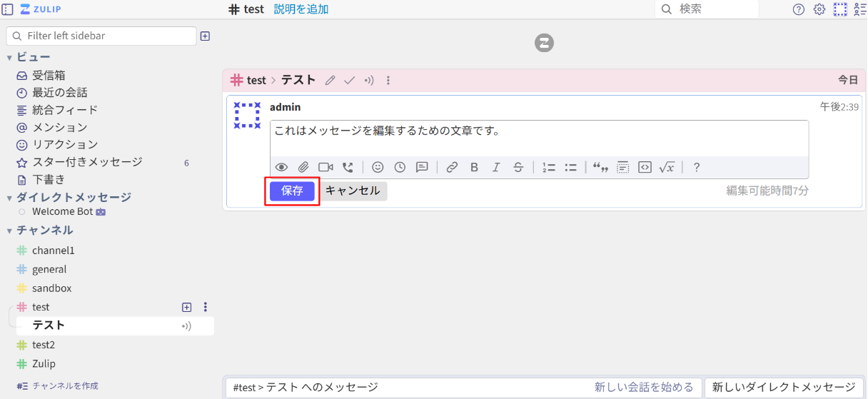Add a video call link
Viewport: 868px width, 399px height.
[325, 167]
